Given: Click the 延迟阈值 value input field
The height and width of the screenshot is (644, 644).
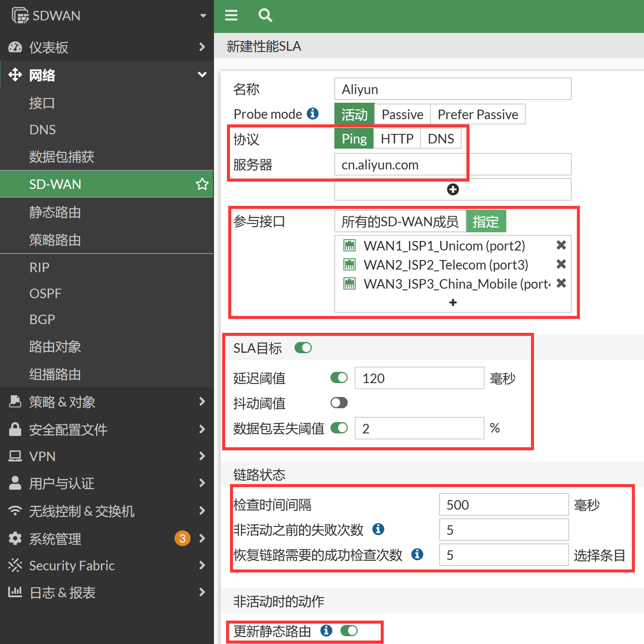Looking at the screenshot, I should [x=419, y=378].
